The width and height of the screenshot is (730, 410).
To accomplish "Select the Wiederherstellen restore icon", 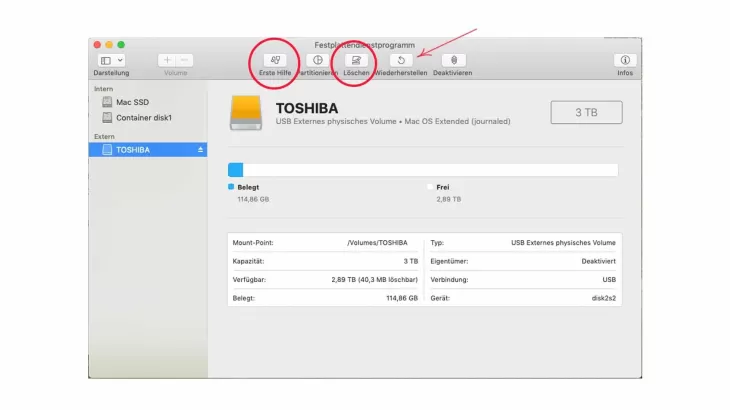I will pyautogui.click(x=400, y=61).
